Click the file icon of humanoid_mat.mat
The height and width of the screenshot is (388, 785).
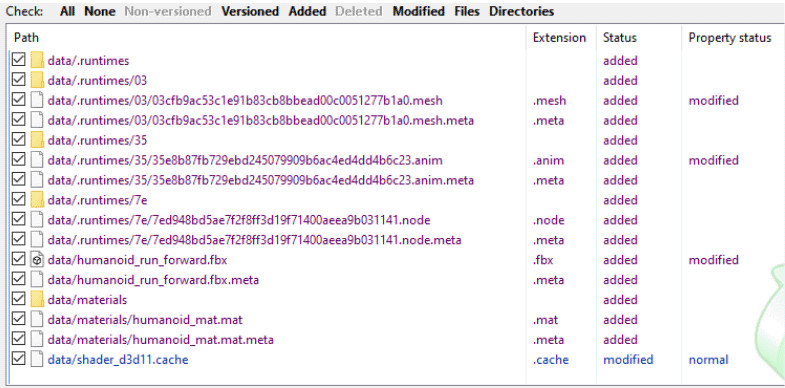click(37, 319)
